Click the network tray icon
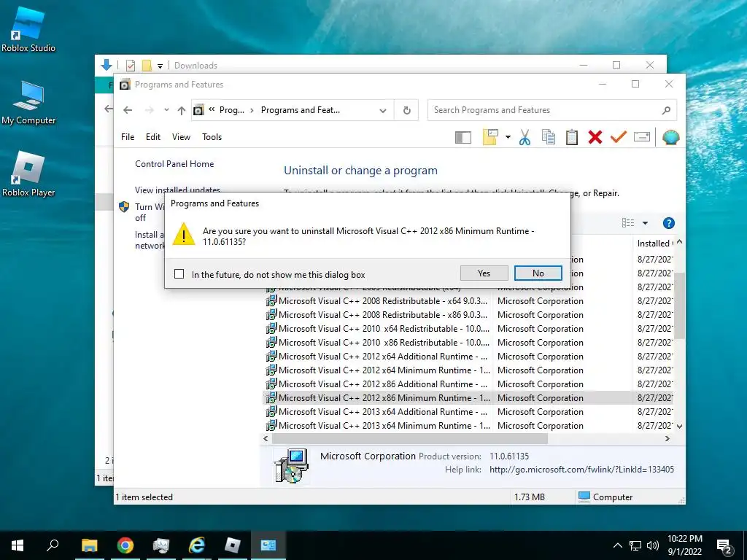Image resolution: width=747 pixels, height=560 pixels. (x=635, y=545)
